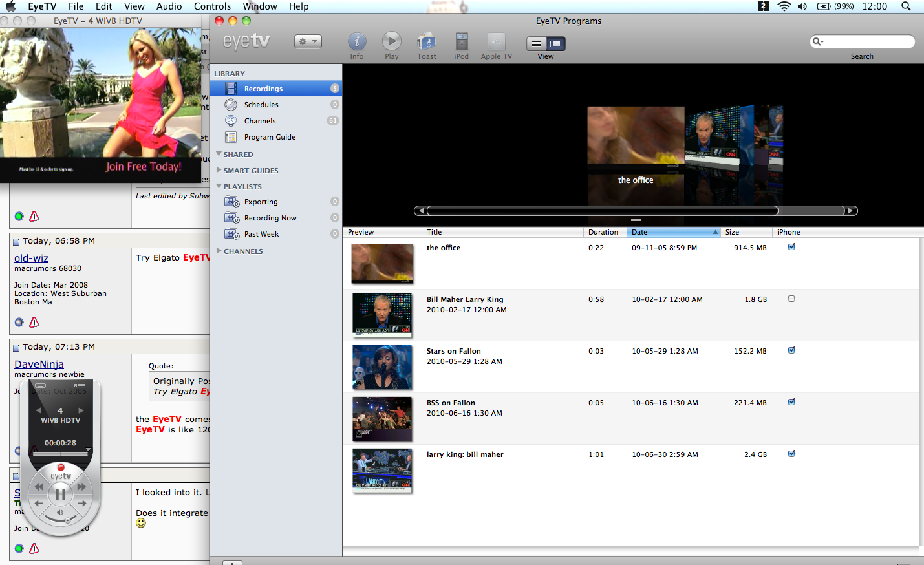Click the Bill Maher Larry King thumbnail
Image resolution: width=924 pixels, height=565 pixels.
[x=382, y=315]
